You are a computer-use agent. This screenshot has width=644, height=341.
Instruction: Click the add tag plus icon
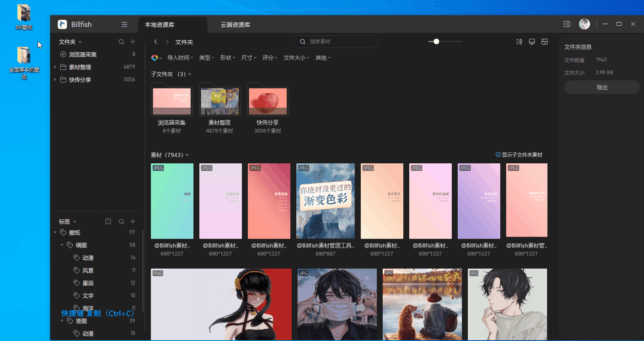132,221
